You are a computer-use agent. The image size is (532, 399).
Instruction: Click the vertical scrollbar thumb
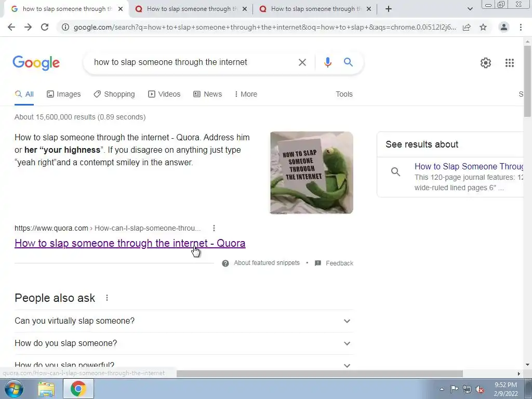tap(528, 82)
